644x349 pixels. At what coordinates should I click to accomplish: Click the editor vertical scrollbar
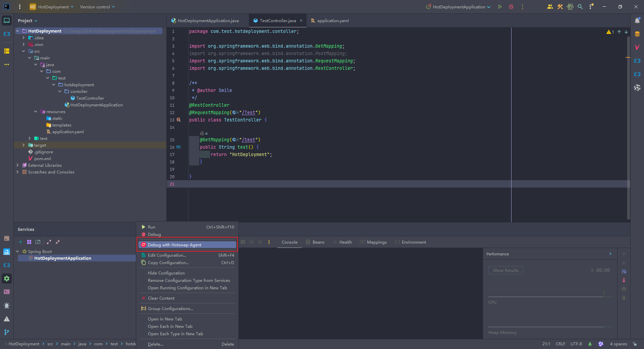coord(628,128)
